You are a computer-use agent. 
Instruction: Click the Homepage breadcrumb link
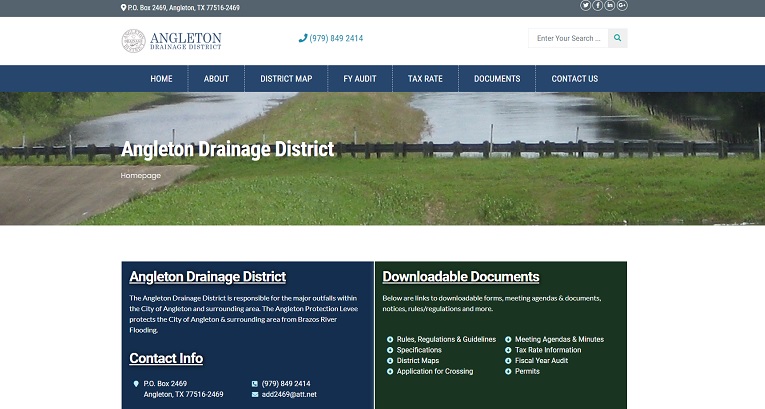coord(141,175)
